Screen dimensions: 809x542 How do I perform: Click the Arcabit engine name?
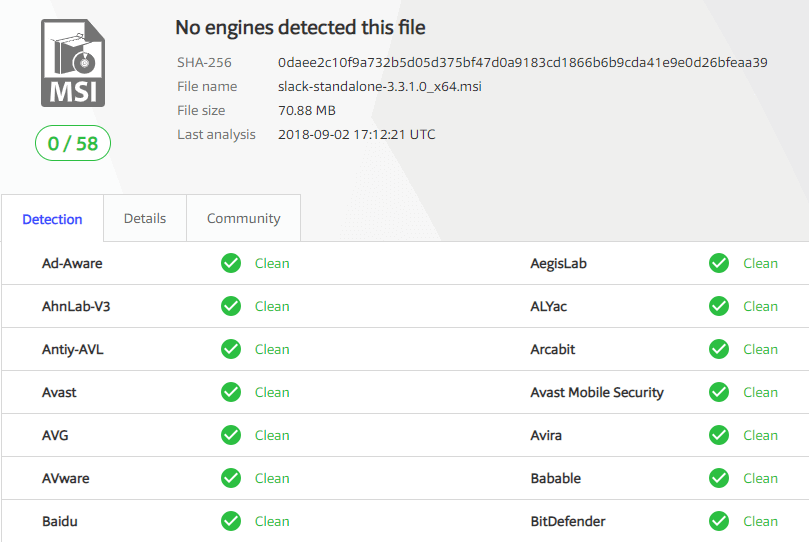553,349
